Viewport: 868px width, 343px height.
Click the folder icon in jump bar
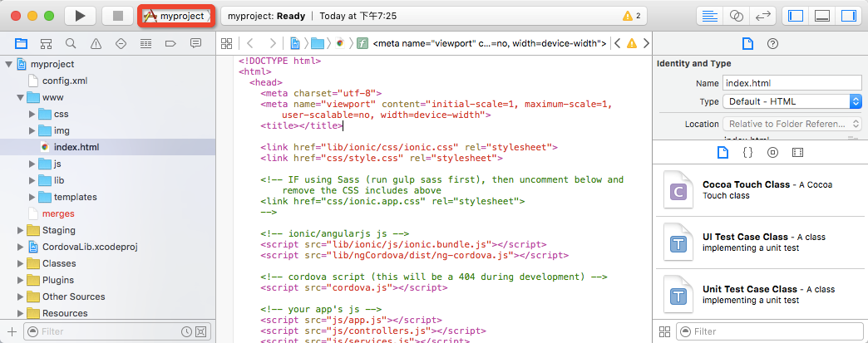coord(318,43)
